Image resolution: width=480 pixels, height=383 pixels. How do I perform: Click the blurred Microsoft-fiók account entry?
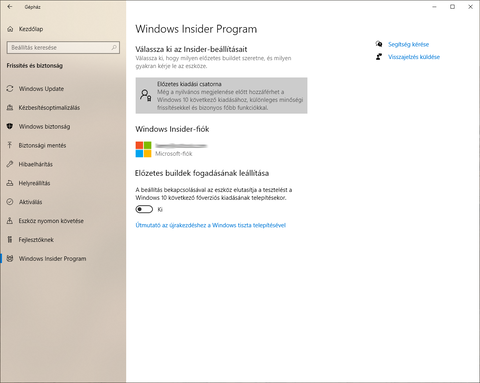[x=171, y=149]
